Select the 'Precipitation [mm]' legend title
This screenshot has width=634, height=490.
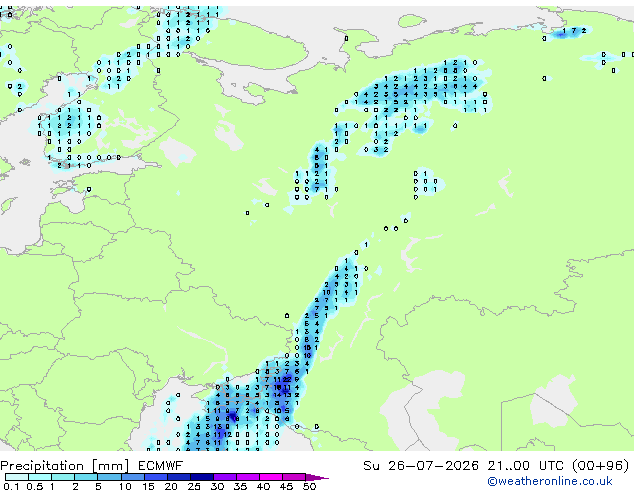pos(65,466)
